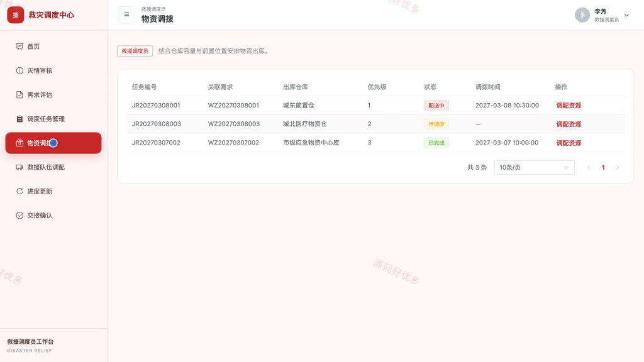Expand the user account dropdown chevron
Screen dimensions: 644x362
[x=626, y=15]
